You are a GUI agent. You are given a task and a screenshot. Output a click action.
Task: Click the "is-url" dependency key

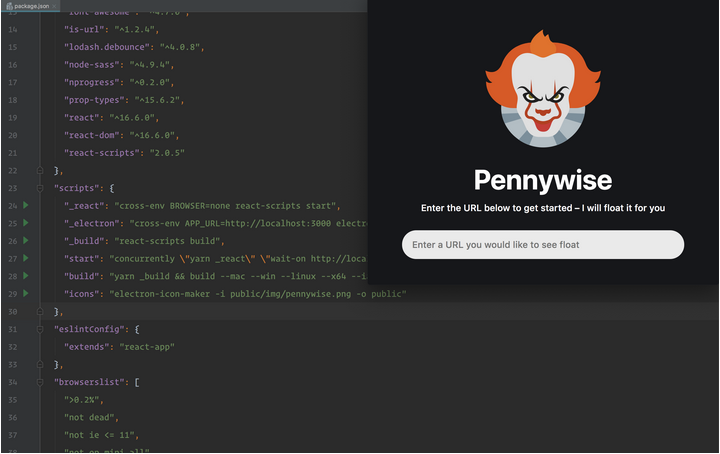(86, 29)
